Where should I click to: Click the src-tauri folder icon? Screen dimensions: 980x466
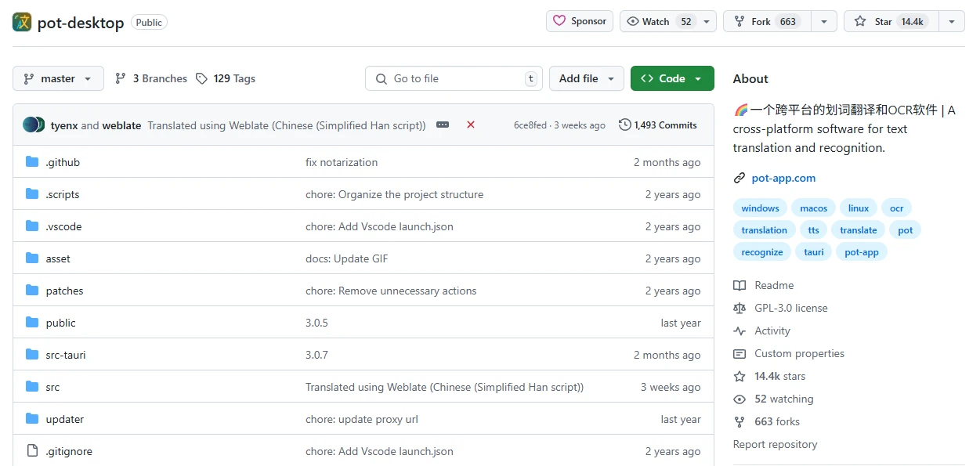click(32, 355)
